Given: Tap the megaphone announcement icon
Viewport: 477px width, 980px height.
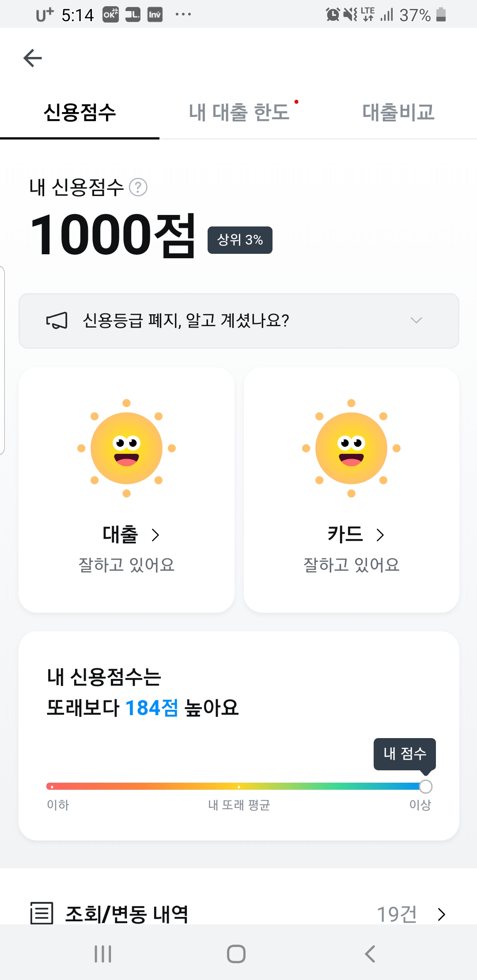Looking at the screenshot, I should click(57, 320).
